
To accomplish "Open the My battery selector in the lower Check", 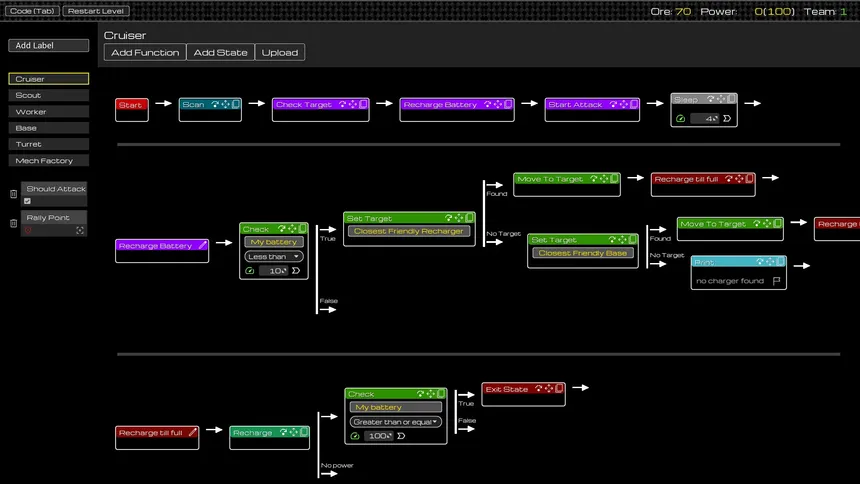I will coord(395,407).
